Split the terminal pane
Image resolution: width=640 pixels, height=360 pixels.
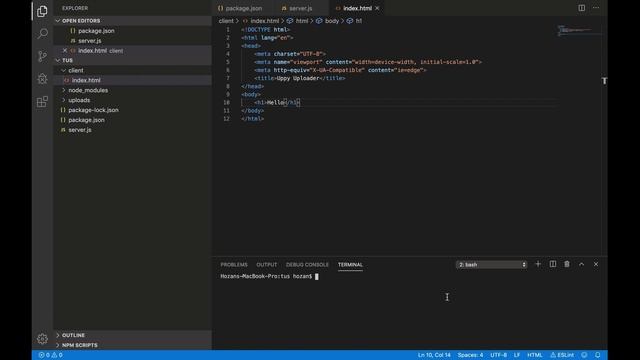(553, 264)
